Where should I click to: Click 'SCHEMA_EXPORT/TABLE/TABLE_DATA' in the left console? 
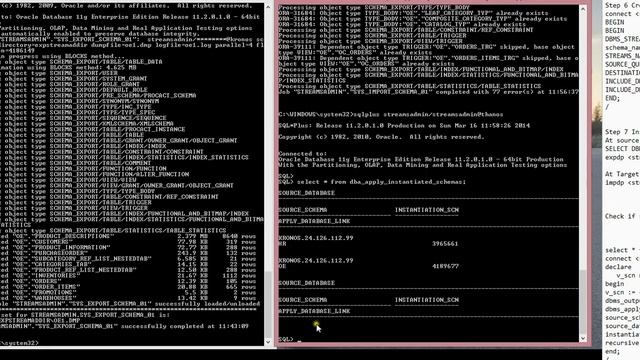tap(106, 61)
